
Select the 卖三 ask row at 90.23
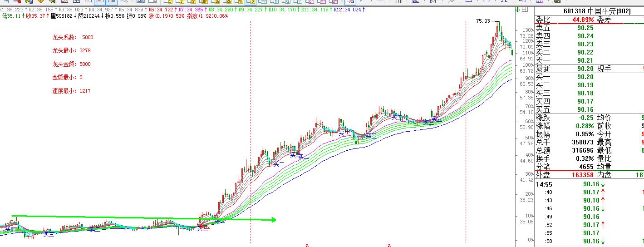[x=589, y=44]
